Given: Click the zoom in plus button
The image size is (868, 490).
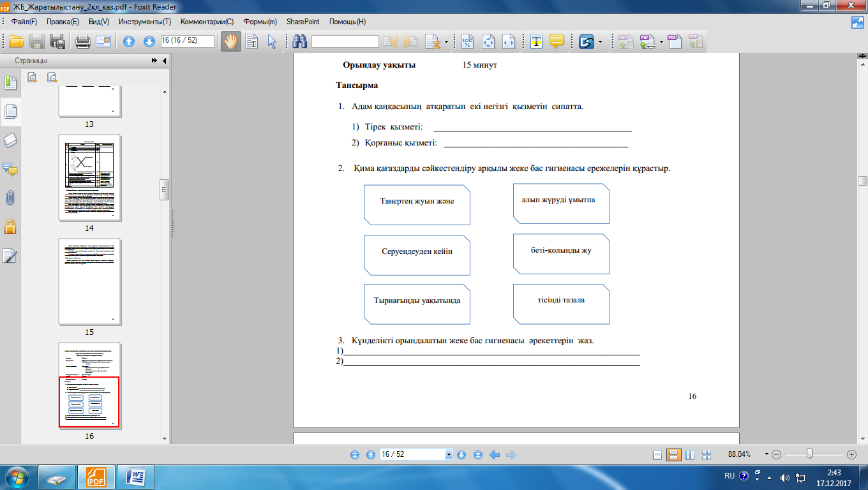Looking at the screenshot, I should 851,455.
